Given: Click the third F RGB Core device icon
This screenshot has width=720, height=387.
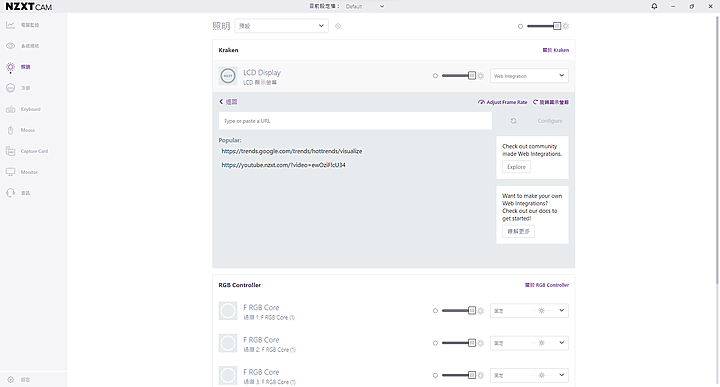Looking at the screenshot, I should pos(228,375).
